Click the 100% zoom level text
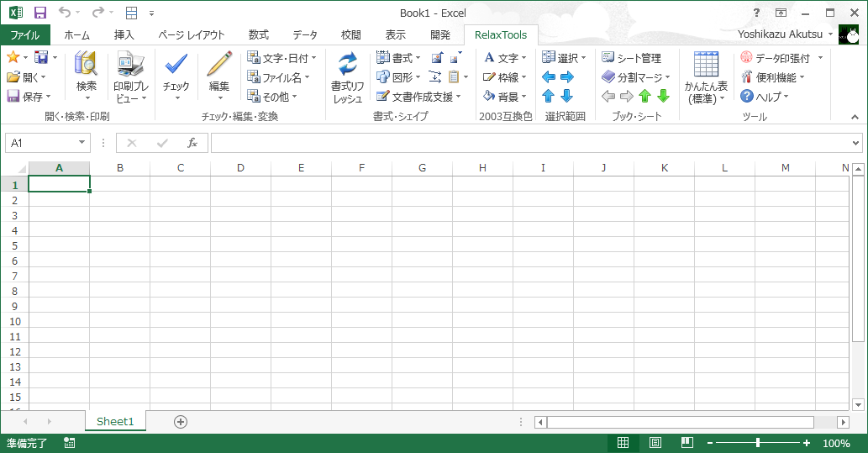This screenshot has width=868, height=453. (836, 443)
